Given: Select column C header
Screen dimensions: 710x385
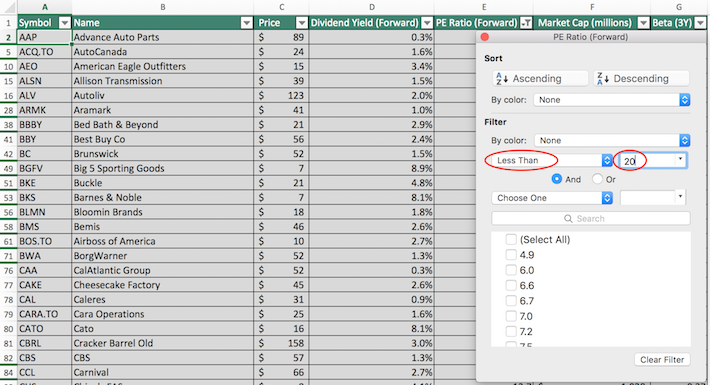Looking at the screenshot, I should (x=281, y=7).
